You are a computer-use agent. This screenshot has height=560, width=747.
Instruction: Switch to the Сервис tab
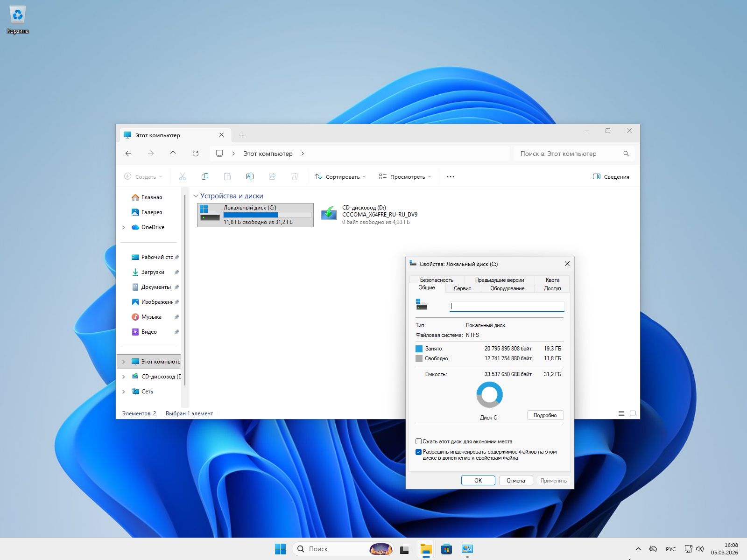point(462,288)
